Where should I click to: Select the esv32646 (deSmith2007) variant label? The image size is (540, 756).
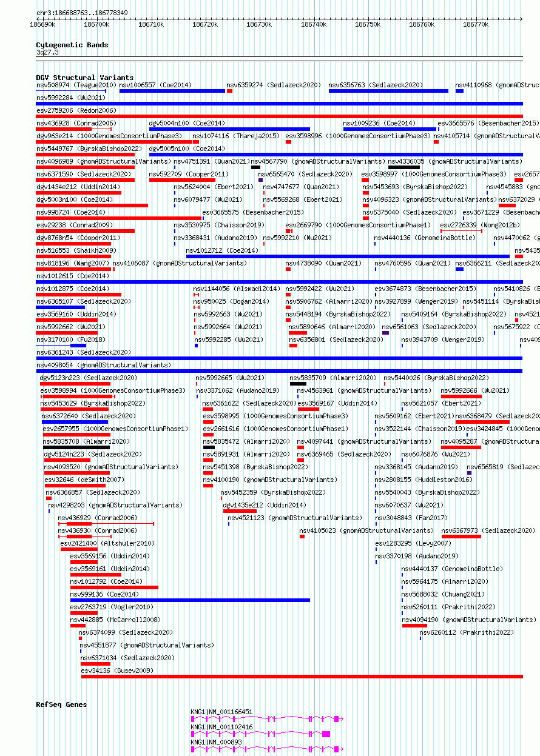click(84, 480)
